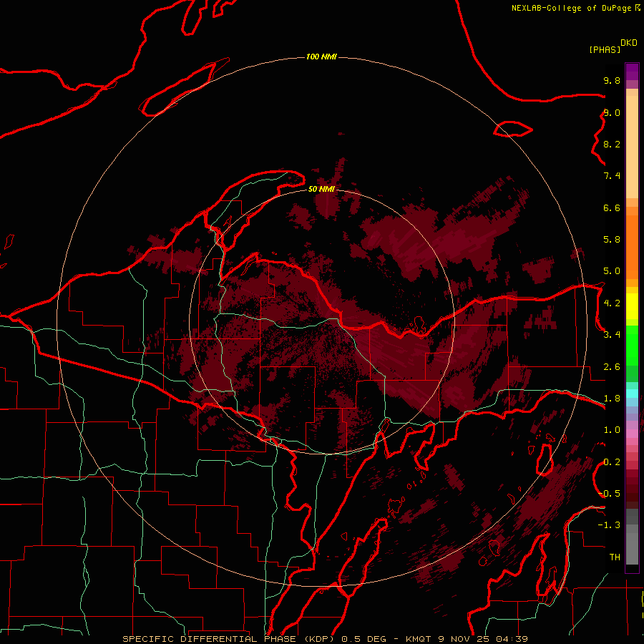
Task: Select the 9.0 value on the color scale
Action: (x=612, y=112)
